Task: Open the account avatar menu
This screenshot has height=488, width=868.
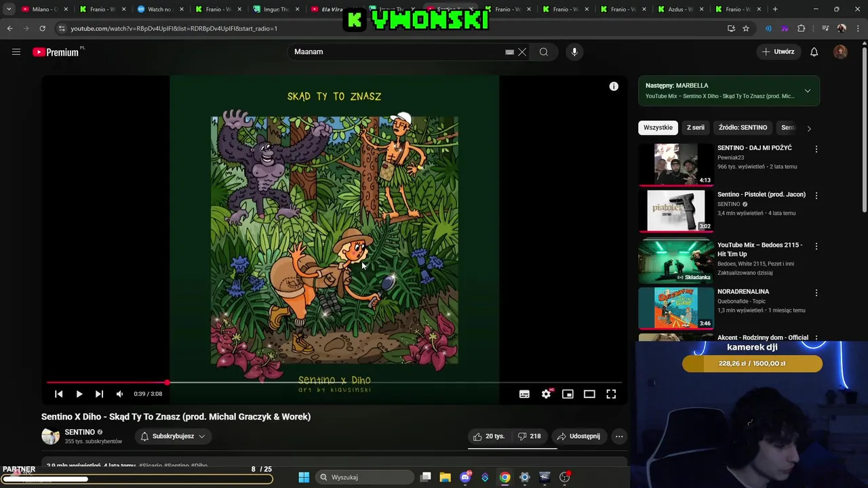Action: [x=840, y=52]
